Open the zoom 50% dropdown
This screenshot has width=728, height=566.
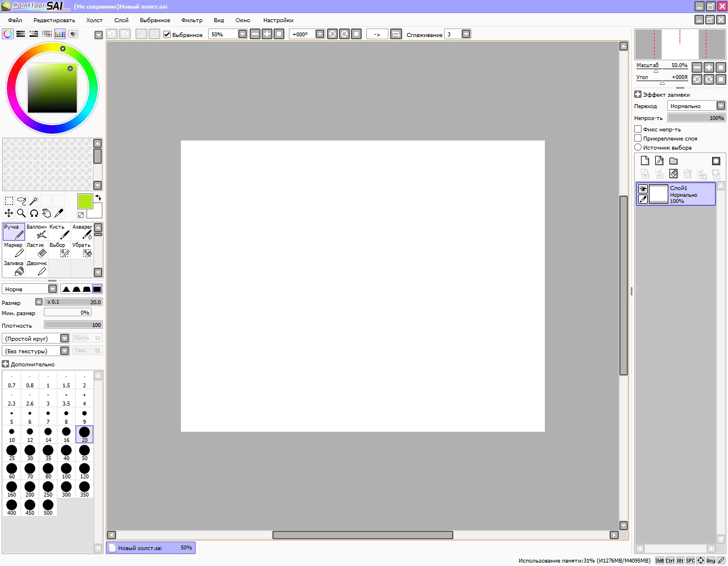[x=243, y=34]
